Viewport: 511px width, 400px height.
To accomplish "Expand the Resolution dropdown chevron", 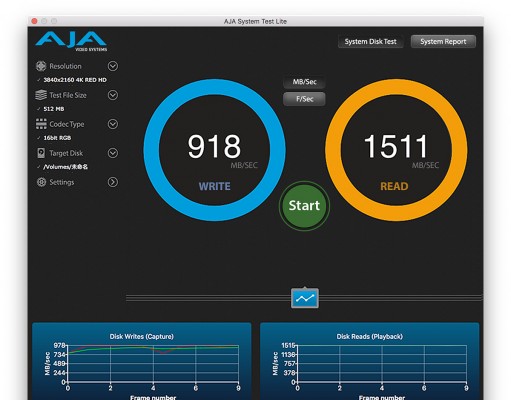I will point(113,66).
